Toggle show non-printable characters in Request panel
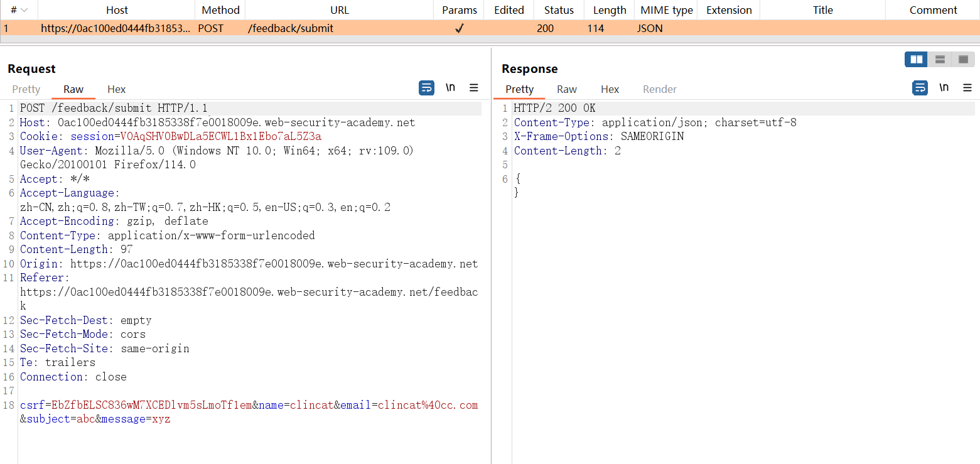Viewport: 980px width, 464px height. 450,88
